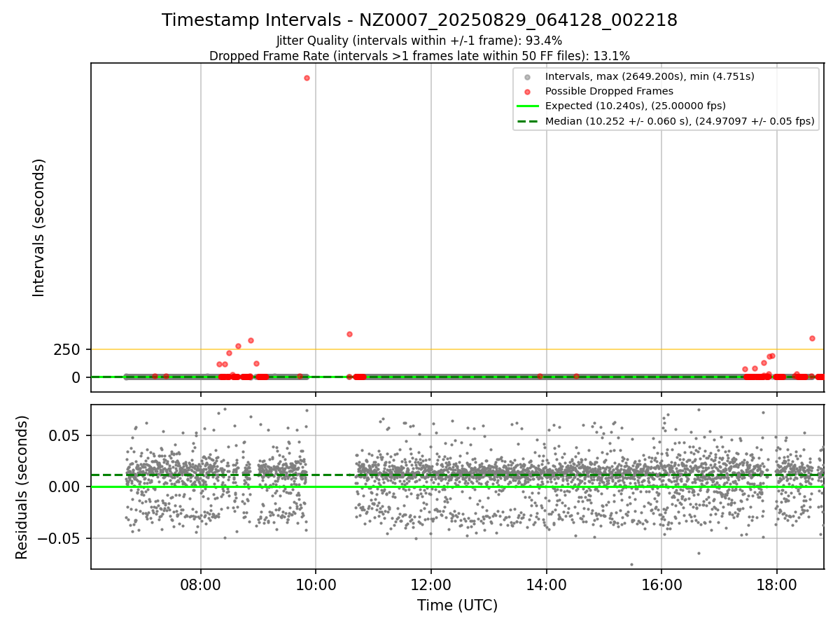Click the 16:00 time tick label
Screen dimensions: 840x630
(661, 584)
